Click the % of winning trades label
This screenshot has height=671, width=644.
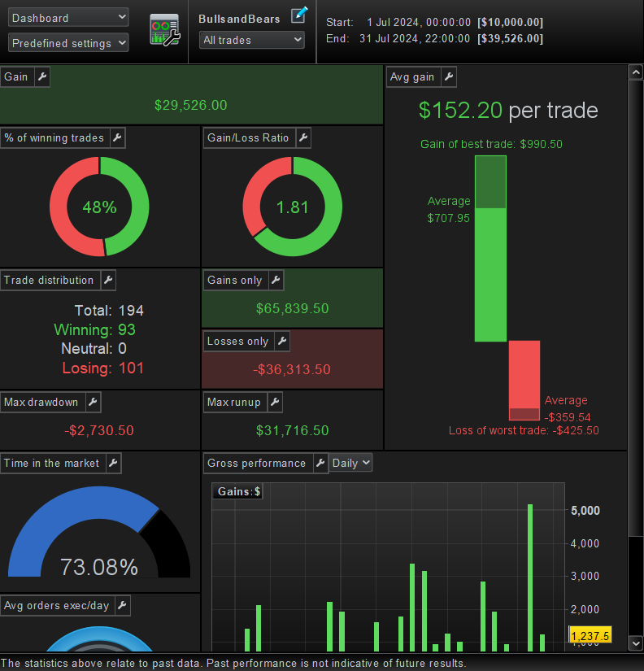coord(54,137)
